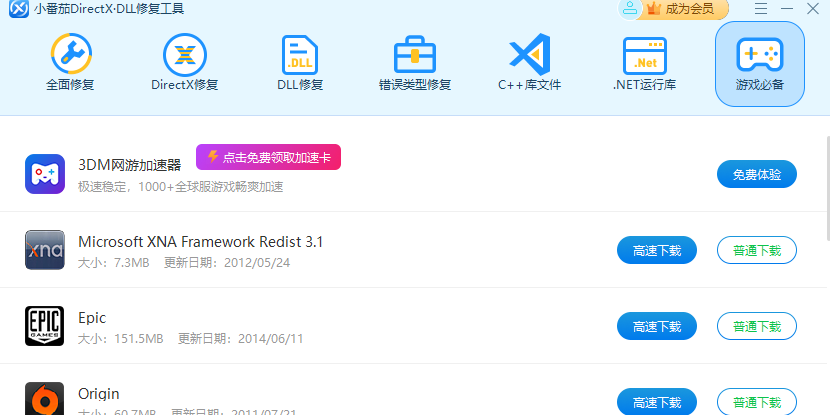Image resolution: width=830 pixels, height=415 pixels.
Task: Click 高速下载 for Origin
Action: [657, 401]
